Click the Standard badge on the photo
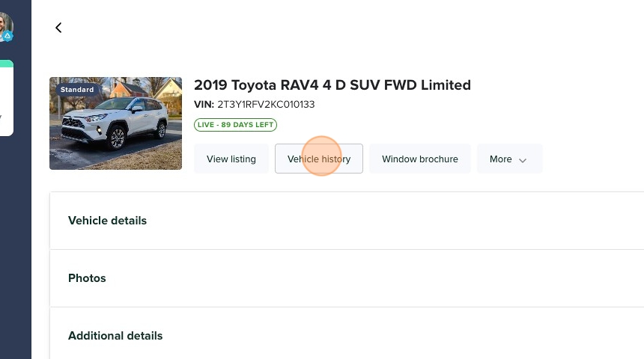 point(77,90)
